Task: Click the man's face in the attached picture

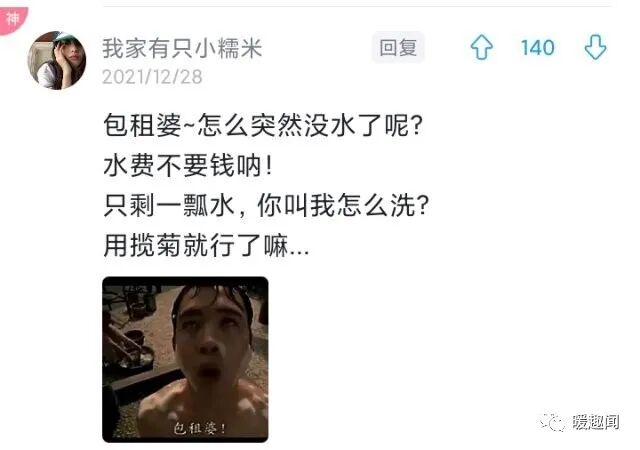Action: 211,332
